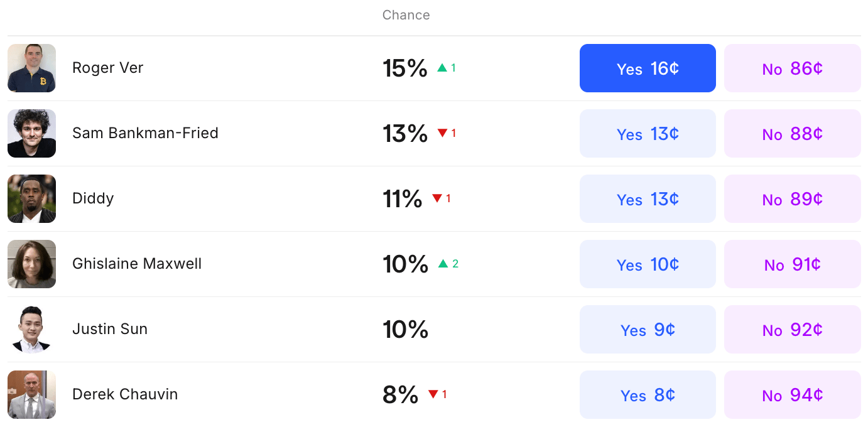868x427 pixels.
Task: Choose No 88¢ for Sam Bankman-Fried
Action: coord(792,133)
